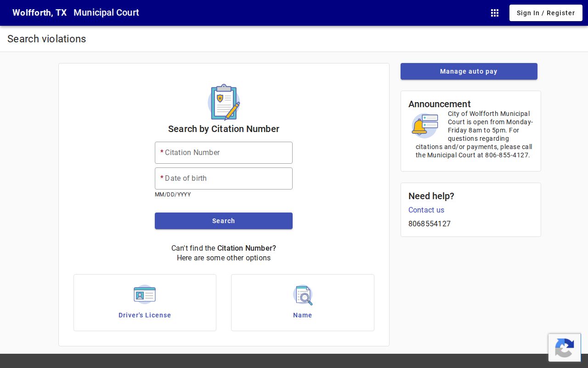Click the announcement bell icon
This screenshot has width=588, height=368.
(x=425, y=126)
